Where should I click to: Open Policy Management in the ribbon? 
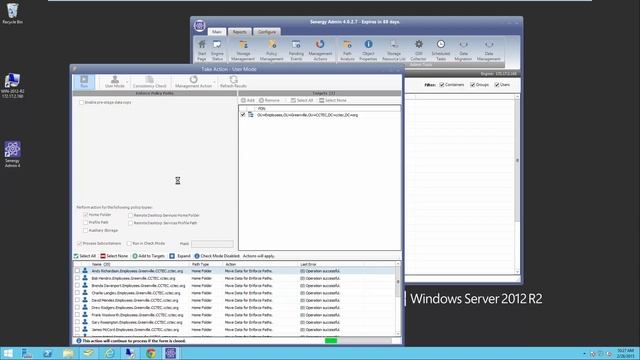[x=271, y=51]
